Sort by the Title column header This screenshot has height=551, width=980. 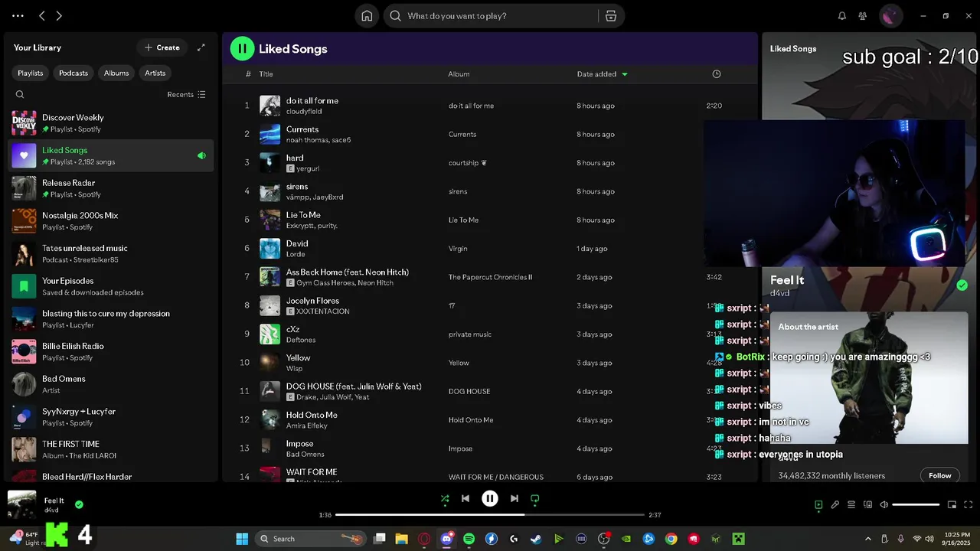(266, 74)
